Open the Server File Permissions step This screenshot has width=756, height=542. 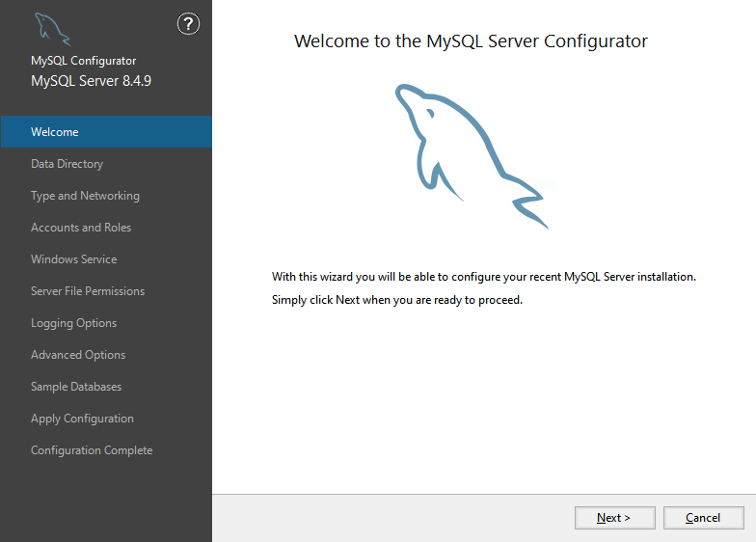88,291
